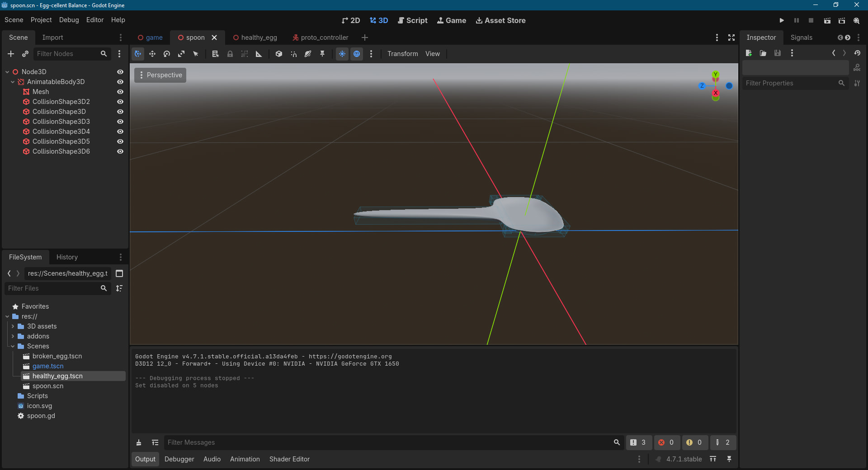Toggle preview sunlight in viewport toolbar
Image resolution: width=868 pixels, height=470 pixels.
342,54
